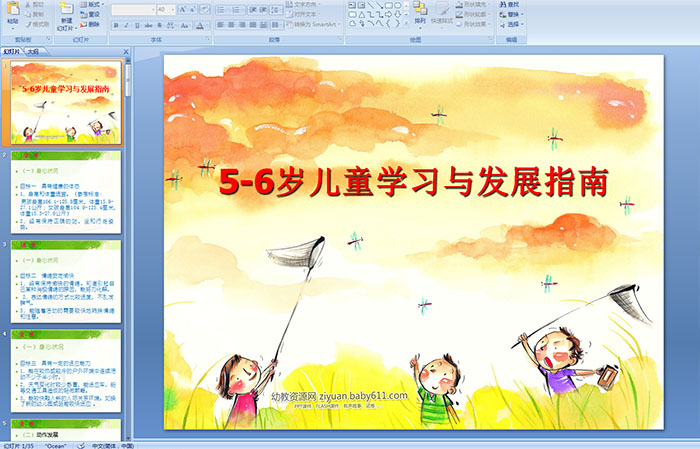Toggle Center paragraph alignment
Image resolution: width=700 pixels, height=449 pixels.
tap(231, 25)
